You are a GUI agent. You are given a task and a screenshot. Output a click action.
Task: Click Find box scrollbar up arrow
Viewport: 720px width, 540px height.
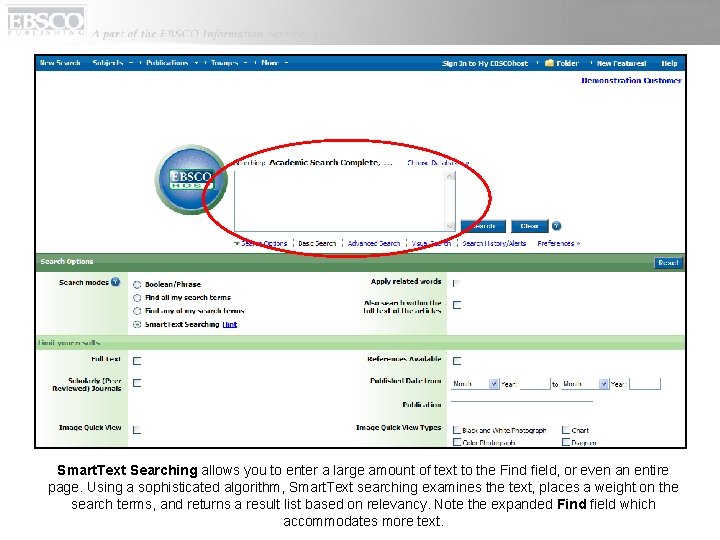pos(450,176)
